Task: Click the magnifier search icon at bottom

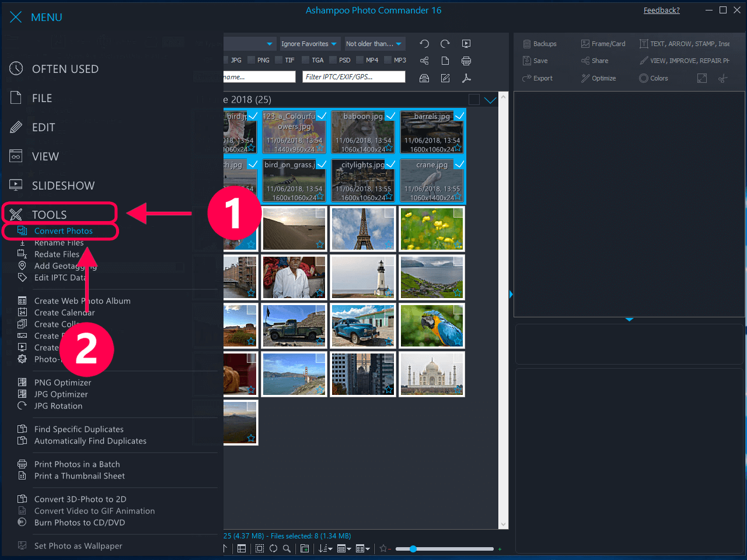Action: point(287,548)
